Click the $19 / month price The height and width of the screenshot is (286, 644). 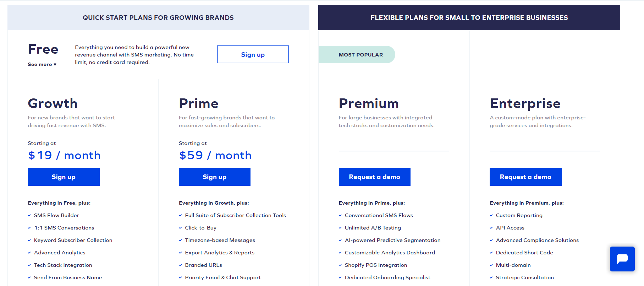pyautogui.click(x=64, y=155)
